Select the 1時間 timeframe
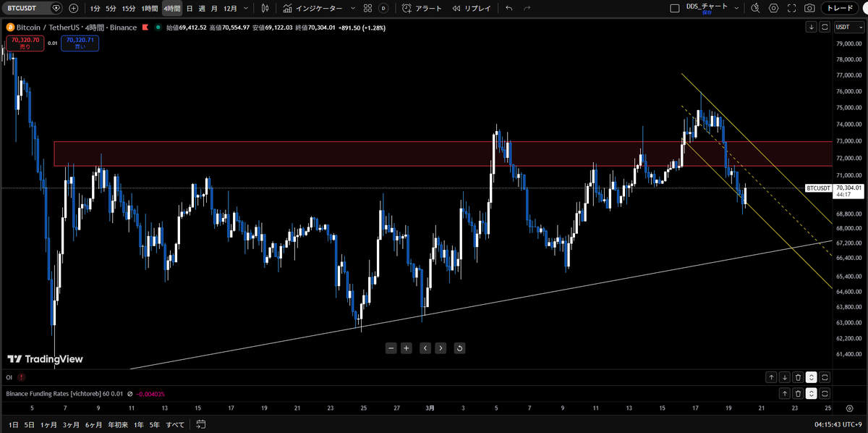This screenshot has width=868, height=433. [x=150, y=9]
